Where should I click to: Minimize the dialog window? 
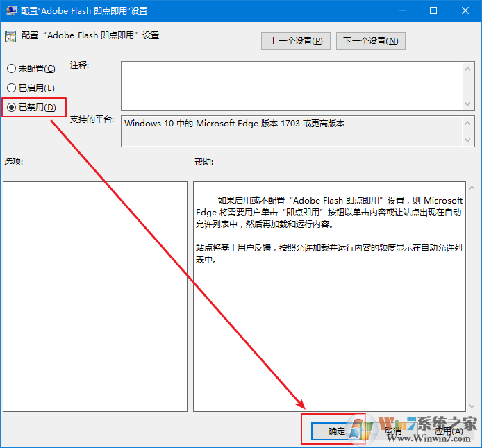[401, 10]
